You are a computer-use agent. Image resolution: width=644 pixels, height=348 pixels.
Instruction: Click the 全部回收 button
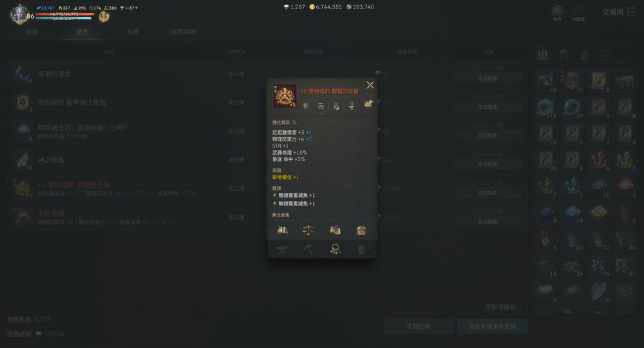(x=419, y=326)
